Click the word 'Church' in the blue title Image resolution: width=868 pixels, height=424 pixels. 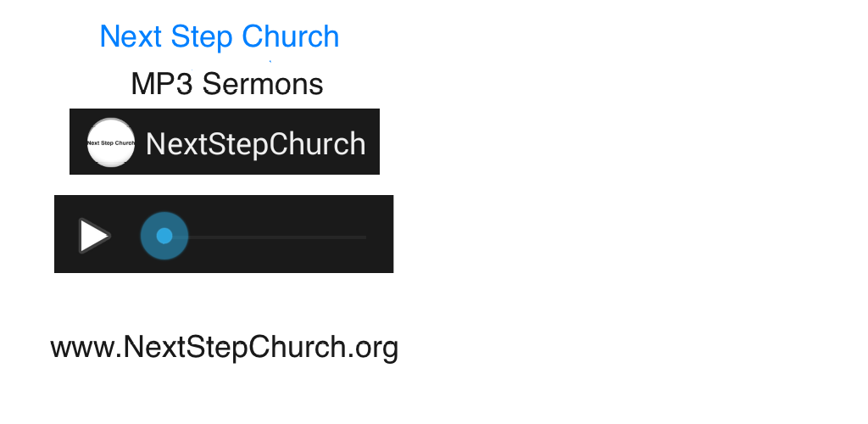[291, 37]
